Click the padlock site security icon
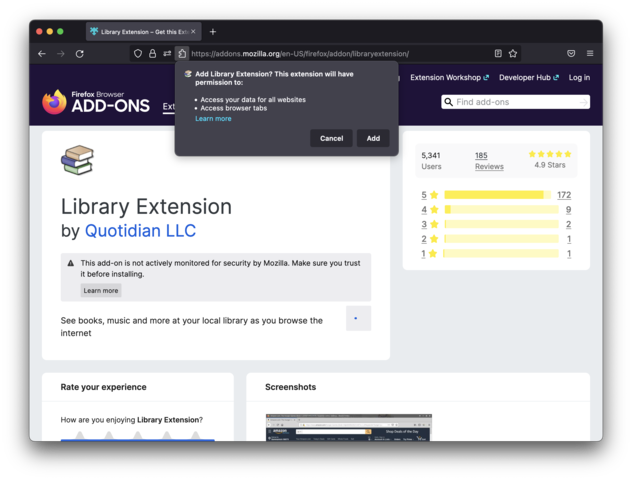 pyautogui.click(x=152, y=54)
